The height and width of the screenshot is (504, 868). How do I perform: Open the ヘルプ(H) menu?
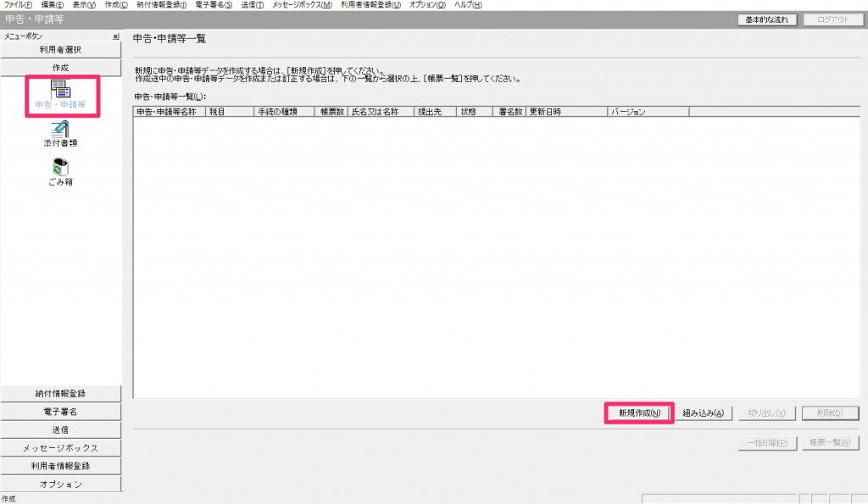468,5
